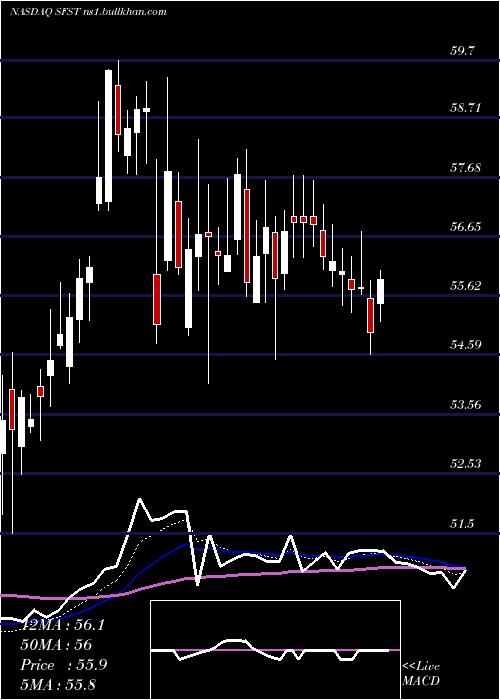Click the 52.53 price axis label

coord(467,464)
